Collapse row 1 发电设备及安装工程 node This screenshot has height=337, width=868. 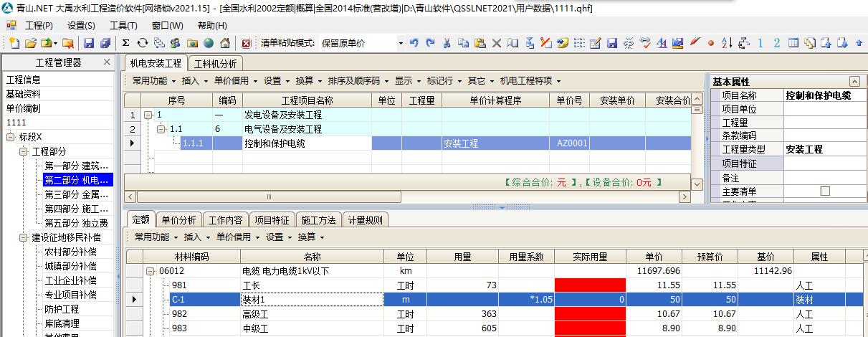click(x=148, y=115)
